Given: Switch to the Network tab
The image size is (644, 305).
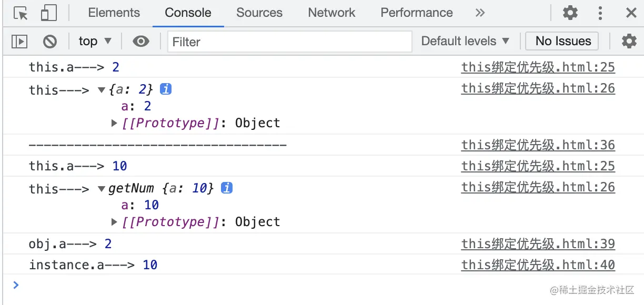Looking at the screenshot, I should [331, 13].
